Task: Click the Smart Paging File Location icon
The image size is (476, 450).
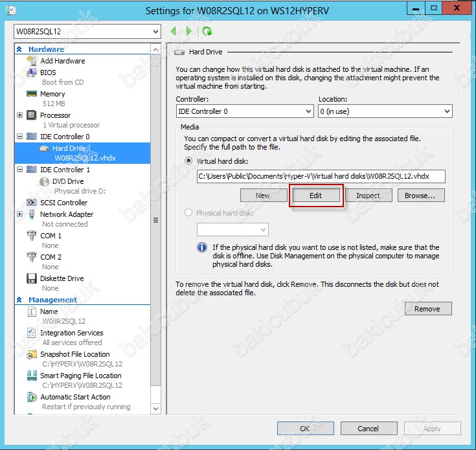Action: (32, 376)
